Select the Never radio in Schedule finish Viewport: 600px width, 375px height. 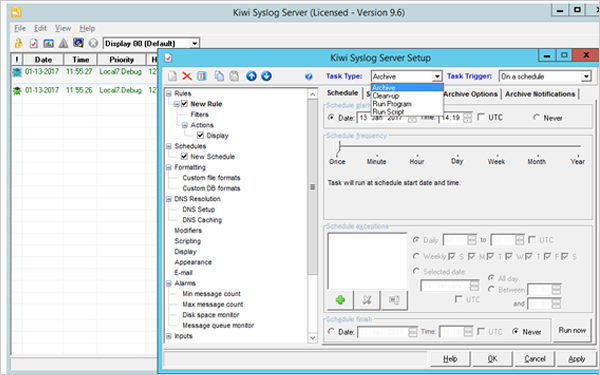click(x=515, y=331)
